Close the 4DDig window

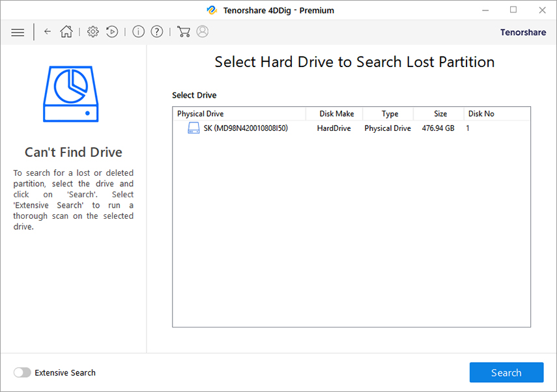pyautogui.click(x=542, y=10)
